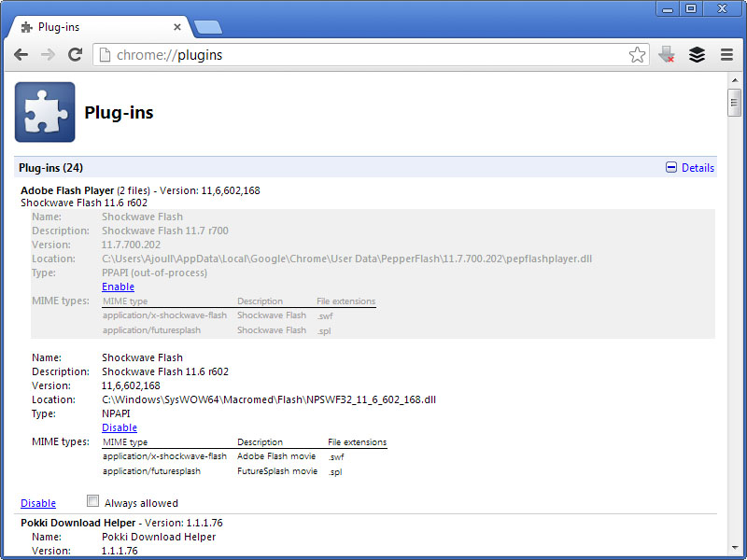
Task: Disable the NPAPI Shockwave Flash plug-in
Action: pyautogui.click(x=120, y=427)
